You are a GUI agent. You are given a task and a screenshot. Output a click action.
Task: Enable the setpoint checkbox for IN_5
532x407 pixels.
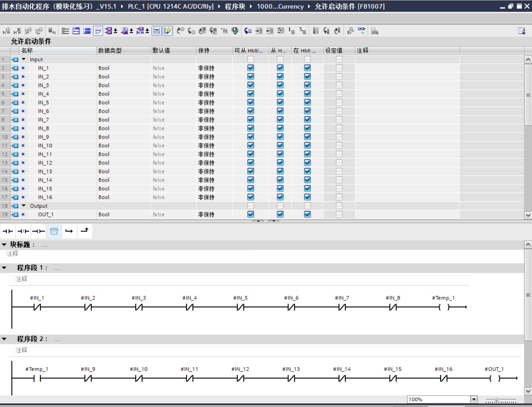(339, 102)
